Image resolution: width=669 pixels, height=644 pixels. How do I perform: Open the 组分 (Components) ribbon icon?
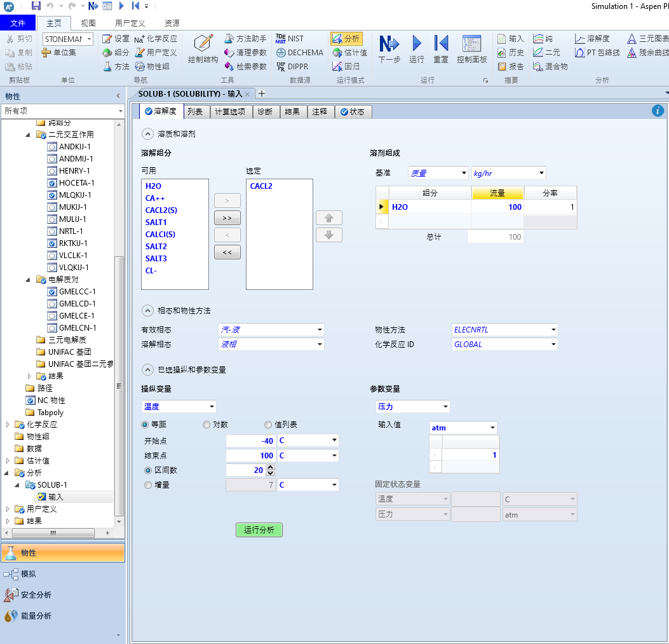(x=116, y=53)
